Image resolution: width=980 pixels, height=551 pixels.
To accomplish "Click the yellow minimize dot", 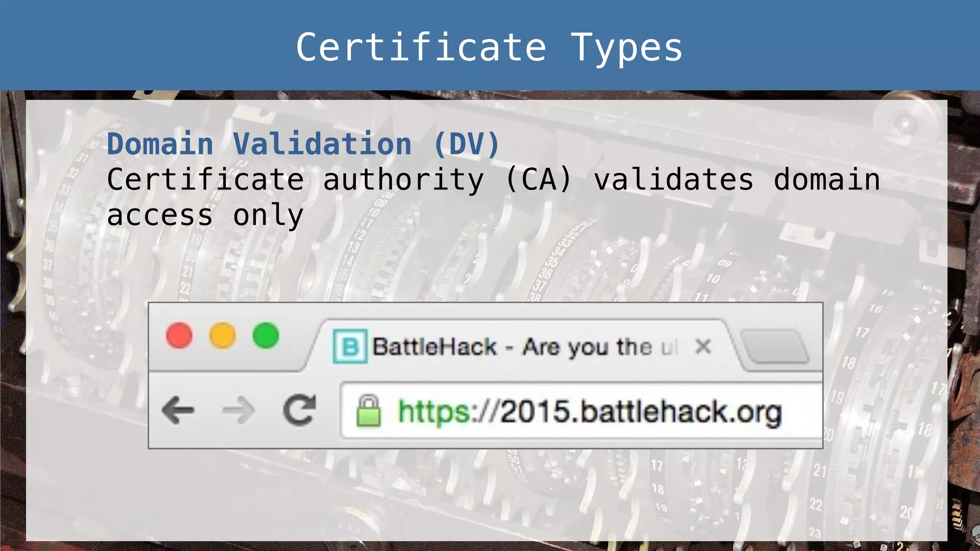I will (223, 335).
